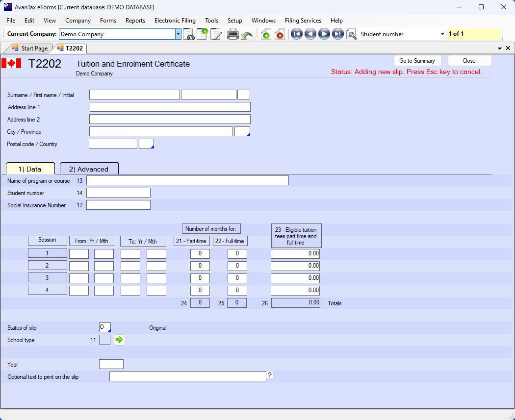This screenshot has width=515, height=420.
Task: Delete slip using red X icon
Action: point(280,34)
